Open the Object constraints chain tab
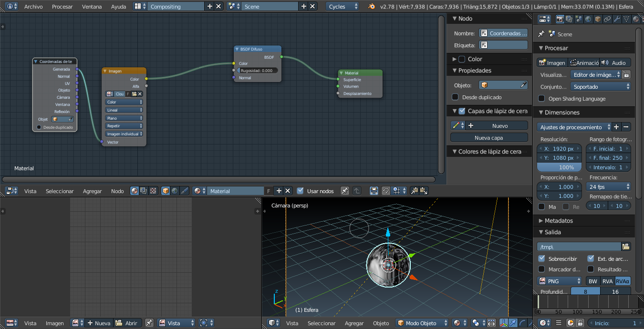Image resolution: width=644 pixels, height=329 pixels. pos(607,20)
